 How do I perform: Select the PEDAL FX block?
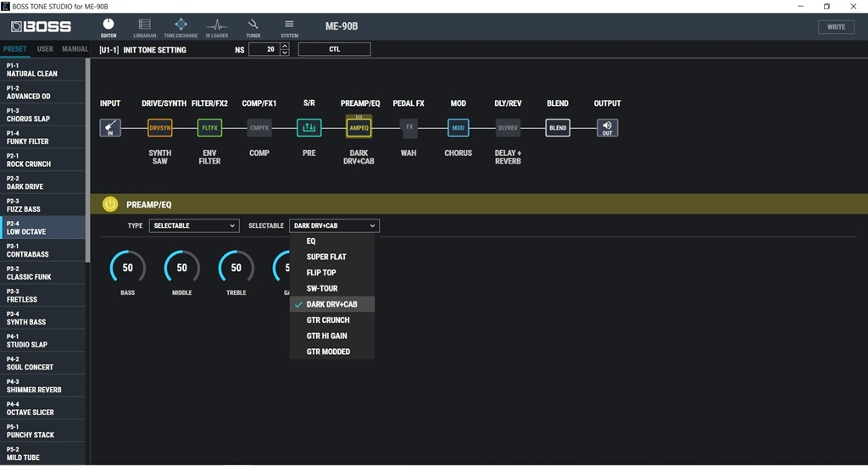point(409,127)
